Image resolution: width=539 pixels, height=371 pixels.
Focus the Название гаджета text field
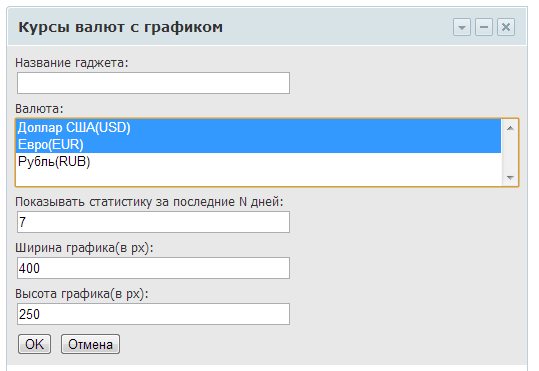pos(153,83)
